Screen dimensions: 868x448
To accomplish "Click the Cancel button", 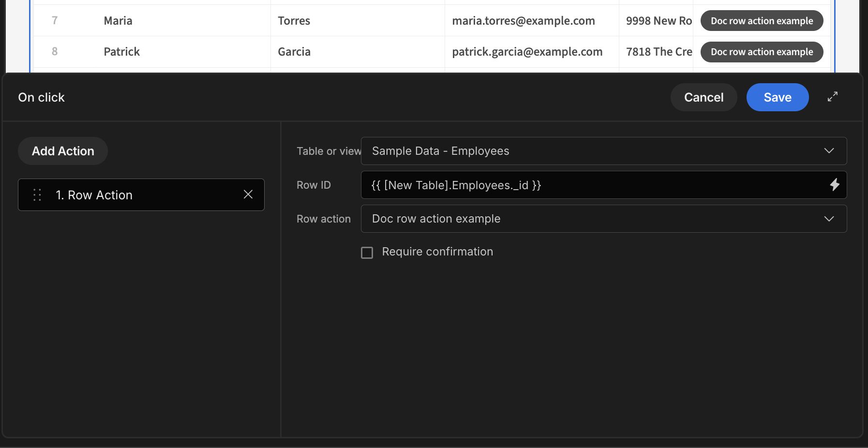I will [x=703, y=97].
